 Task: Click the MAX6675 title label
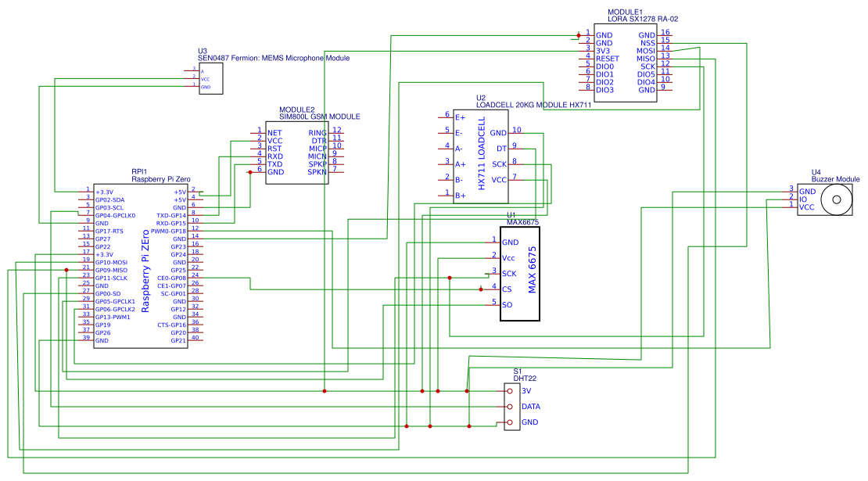(x=522, y=222)
